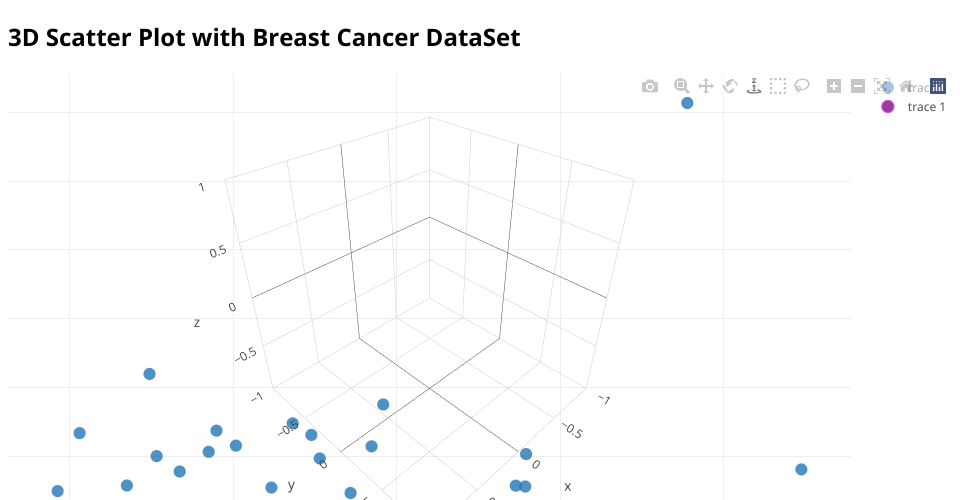The width and height of the screenshot is (960, 500).
Task: Select the rightmost blue data point
Action: [801, 470]
